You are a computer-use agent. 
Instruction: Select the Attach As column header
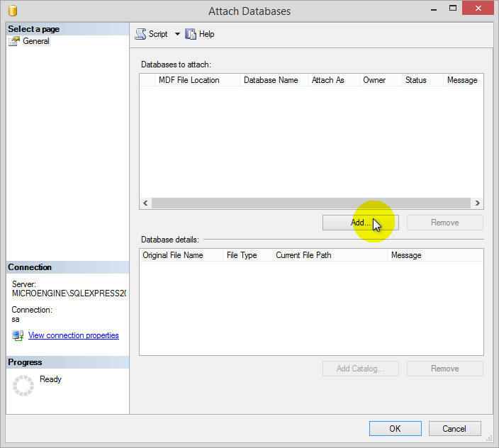click(327, 80)
